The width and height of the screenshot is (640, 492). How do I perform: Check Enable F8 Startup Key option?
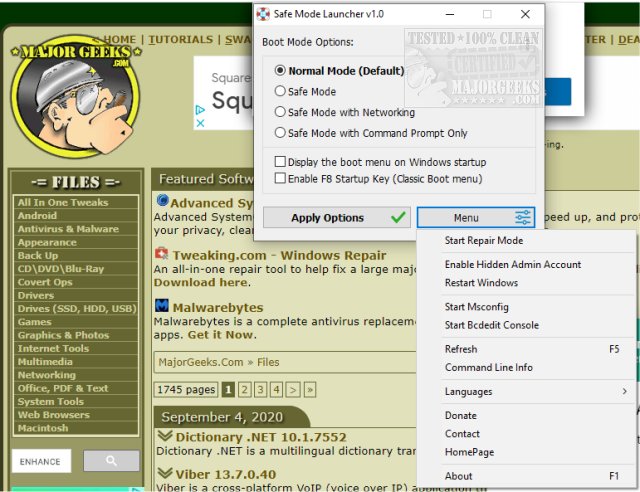tap(280, 178)
